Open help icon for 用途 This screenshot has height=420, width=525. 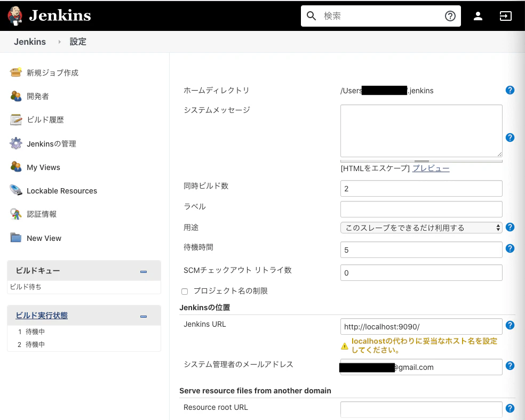click(x=510, y=228)
